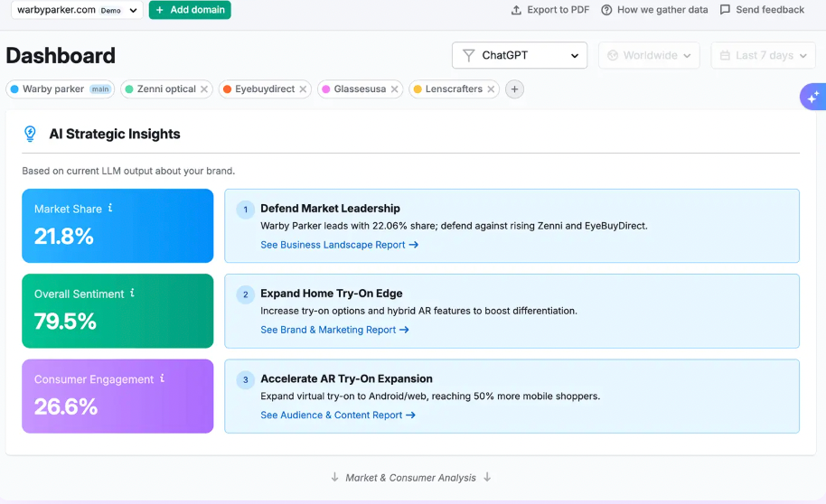Viewport: 826px width, 504px height.
Task: Expand the Worldwide region dropdown
Action: 649,55
